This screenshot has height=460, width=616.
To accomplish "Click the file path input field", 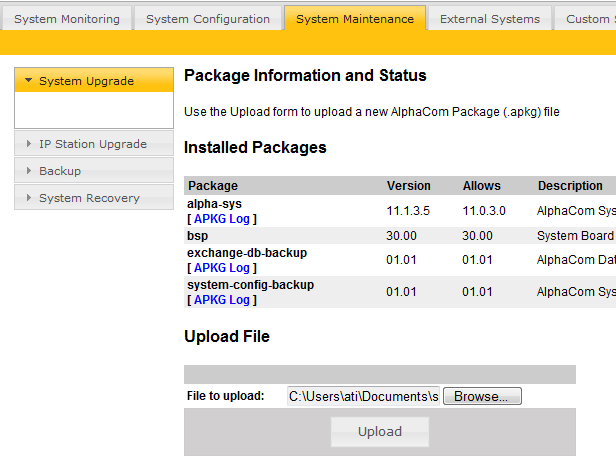I will click(363, 397).
